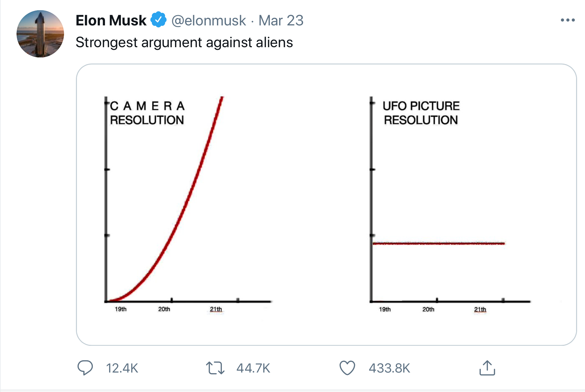
Task: Click the retweet arrows icon
Action: (215, 368)
